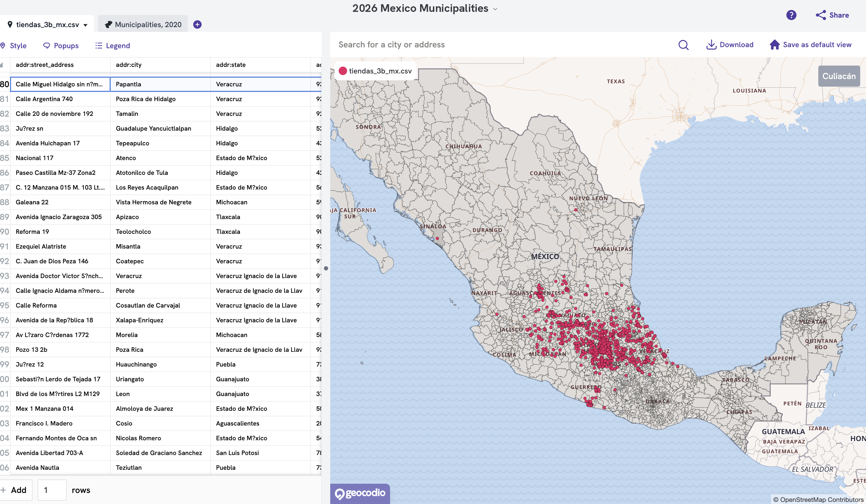Click the Aguascalientes state cell
The width and height of the screenshot is (866, 504).
point(260,423)
